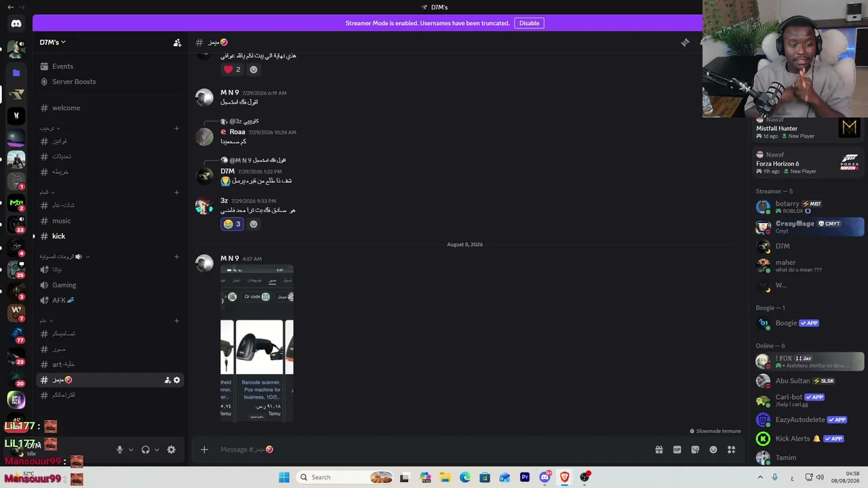Open the apps launcher in message bar
The width and height of the screenshot is (868, 488).
[x=731, y=449]
